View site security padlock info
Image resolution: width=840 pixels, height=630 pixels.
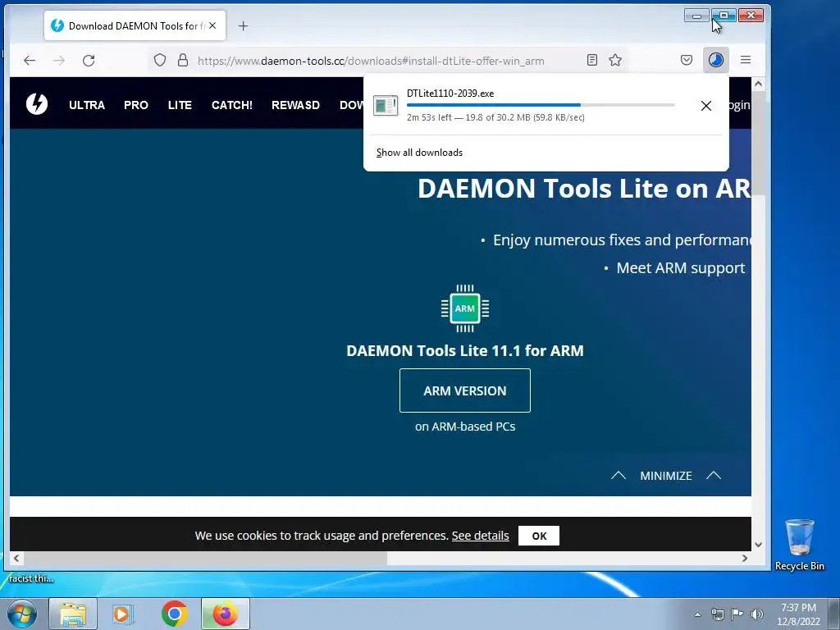[183, 60]
